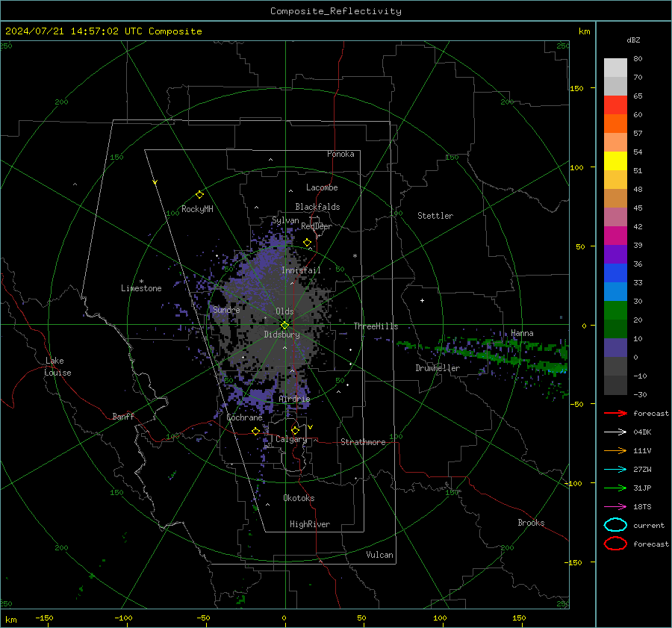This screenshot has width=672, height=628.
Task: Click the Sundre label on map
Action: 226,310
